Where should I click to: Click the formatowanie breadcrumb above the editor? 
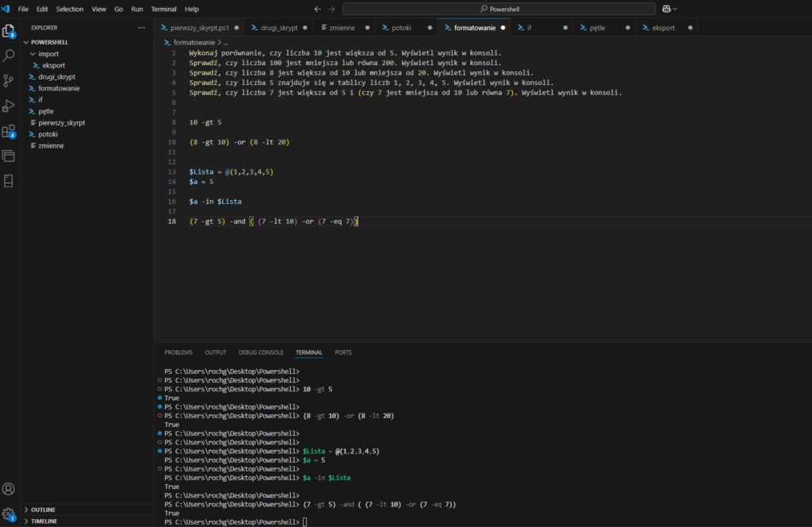click(193, 42)
